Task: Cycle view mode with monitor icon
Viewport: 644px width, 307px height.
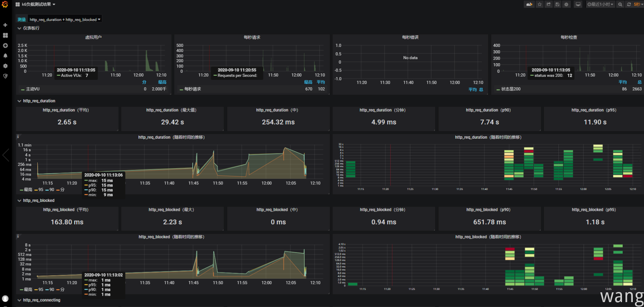Action: click(x=578, y=5)
